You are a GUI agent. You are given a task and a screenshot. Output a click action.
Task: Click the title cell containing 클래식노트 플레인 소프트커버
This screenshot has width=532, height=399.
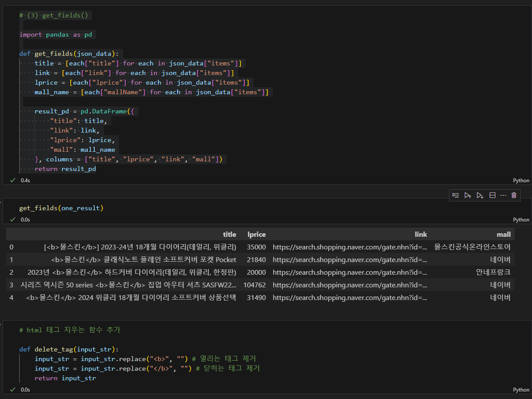144,259
